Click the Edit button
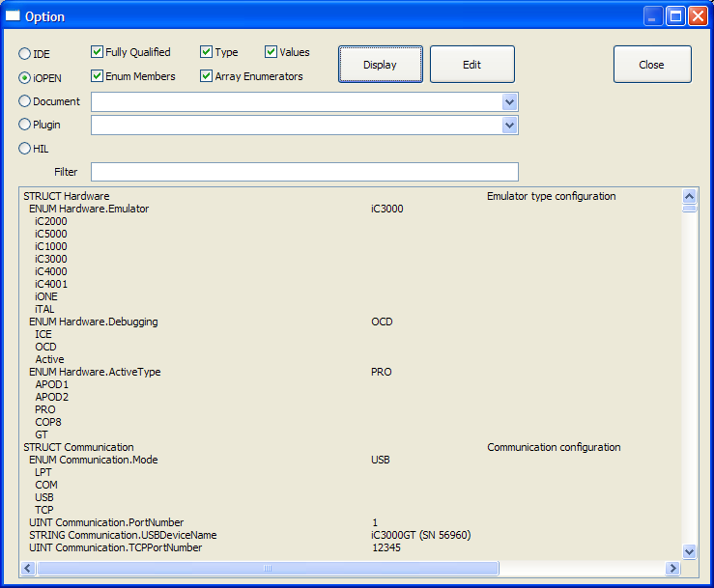The height and width of the screenshot is (588, 714). coord(472,64)
